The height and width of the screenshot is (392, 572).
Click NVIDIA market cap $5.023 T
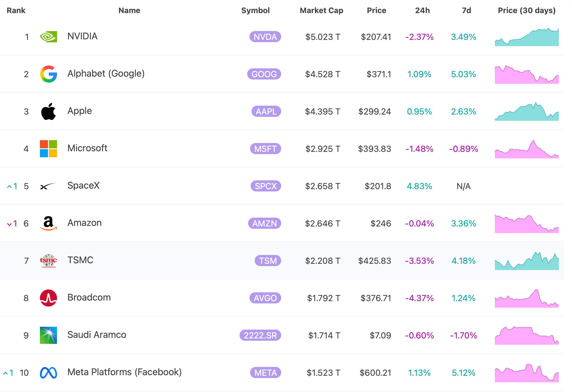pos(323,37)
